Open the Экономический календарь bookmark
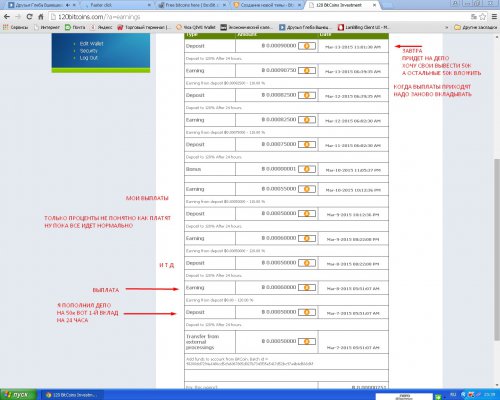This screenshot has height=400, width=500. (246, 27)
